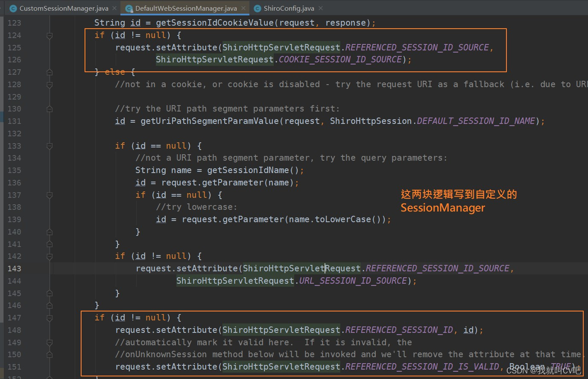588x379 pixels.
Task: Click URL_SESSION_ID_SOURCE constant on line 144
Action: 353,281
